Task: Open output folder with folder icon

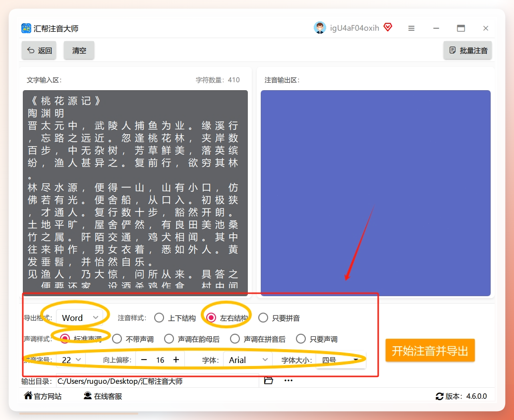Action: coord(269,380)
